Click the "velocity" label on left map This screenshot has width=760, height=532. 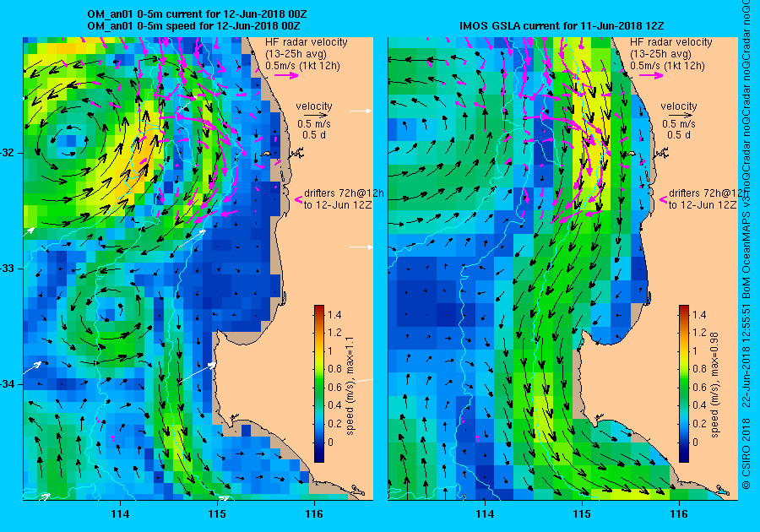[314, 106]
